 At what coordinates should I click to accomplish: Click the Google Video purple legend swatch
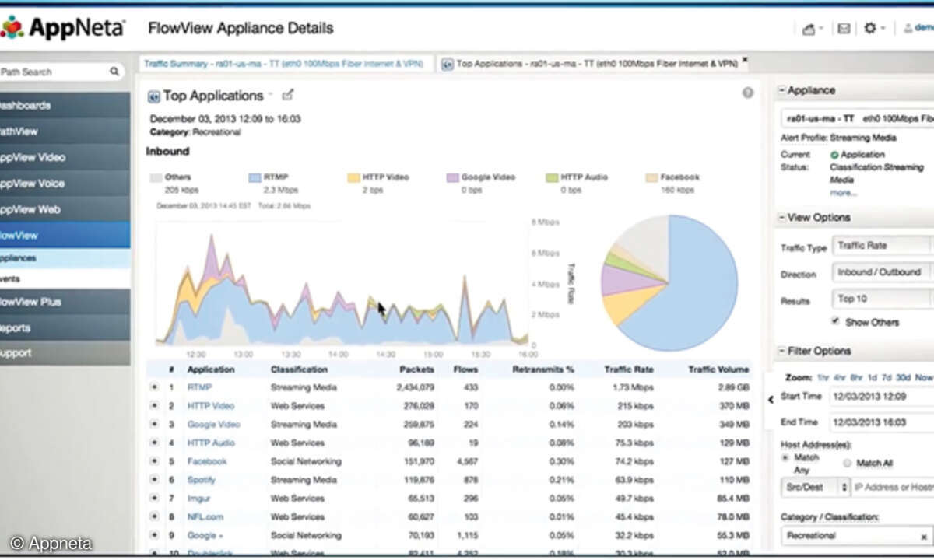452,177
